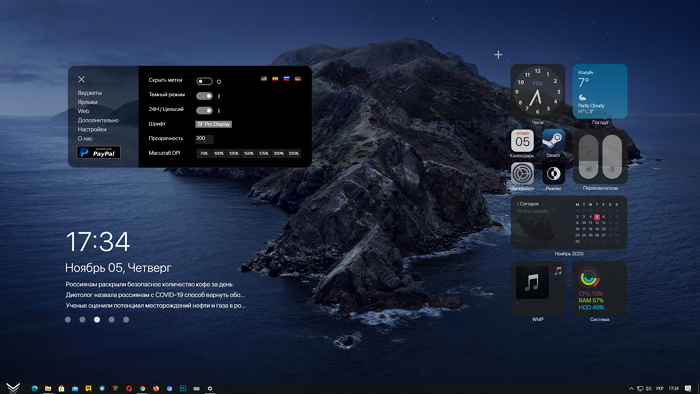Image resolution: width=700 pixels, height=394 pixels.
Task: Open the system activity rings widget
Action: tap(600, 288)
